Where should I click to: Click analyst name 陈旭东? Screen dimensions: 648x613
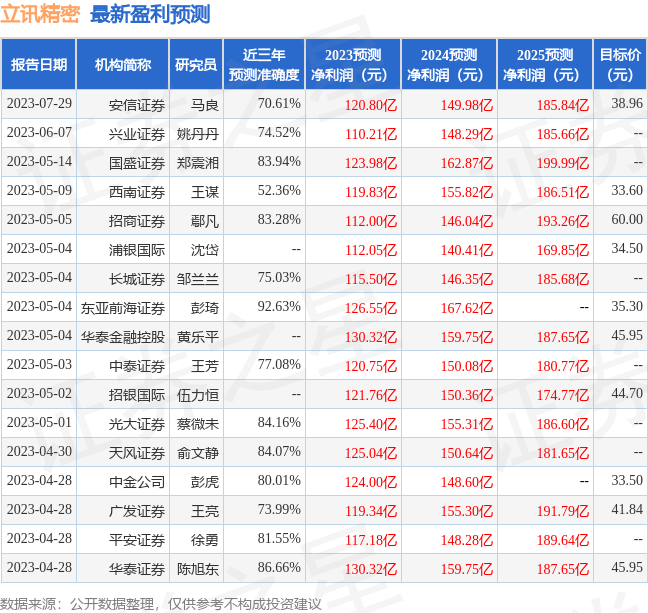(198, 569)
